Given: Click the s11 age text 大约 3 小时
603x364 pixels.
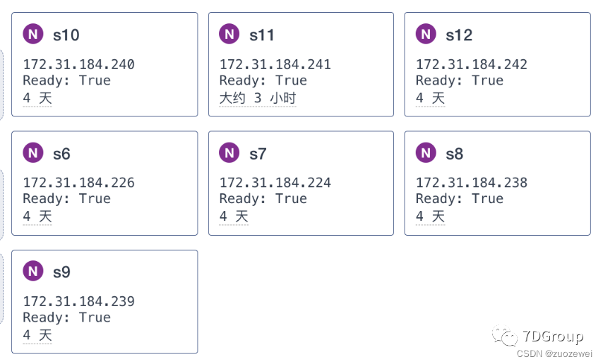Looking at the screenshot, I should click(257, 98).
